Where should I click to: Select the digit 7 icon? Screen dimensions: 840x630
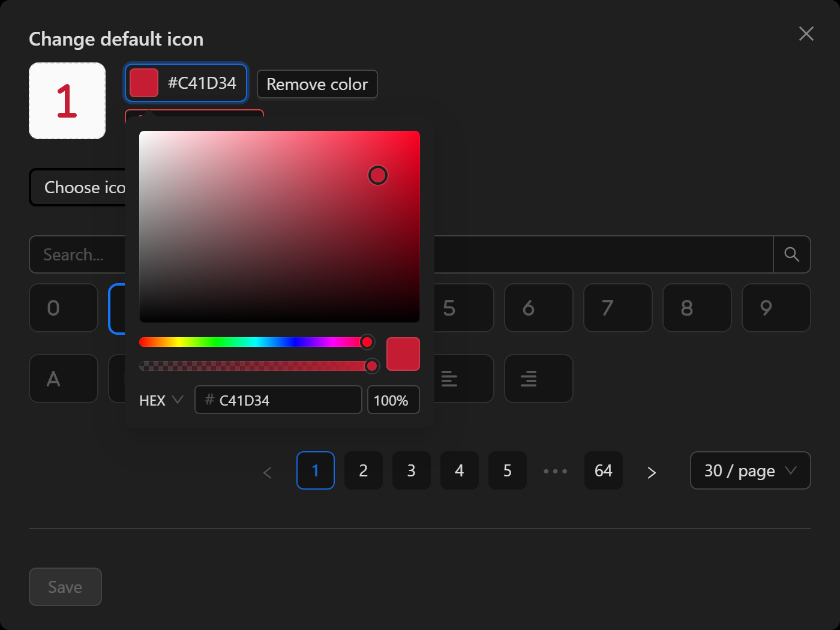(x=618, y=308)
